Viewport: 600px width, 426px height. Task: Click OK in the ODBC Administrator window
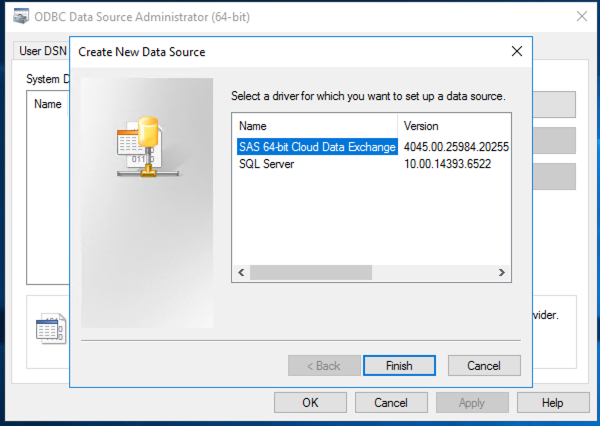click(310, 402)
